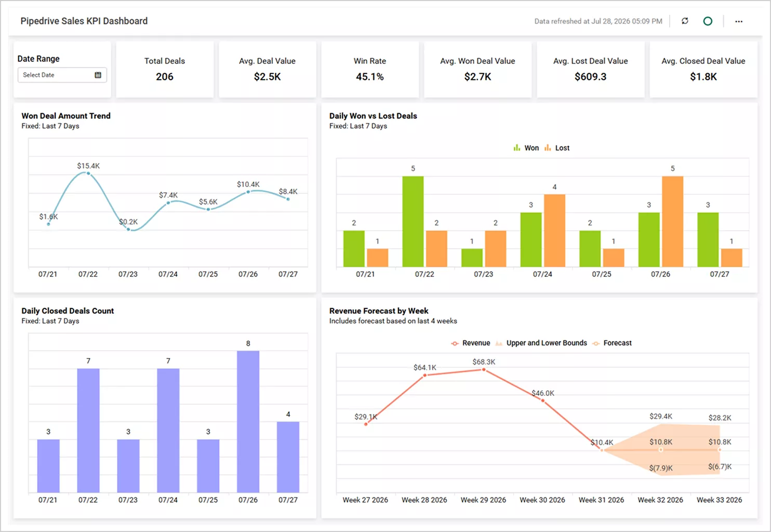Click the Select Date input field
The height and width of the screenshot is (532, 771).
pos(62,75)
